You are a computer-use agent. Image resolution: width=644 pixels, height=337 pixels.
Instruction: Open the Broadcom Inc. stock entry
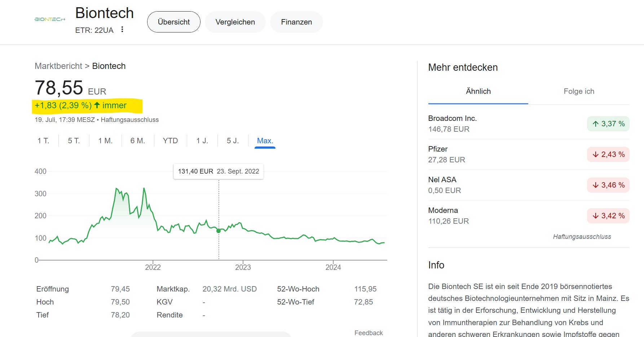(x=529, y=124)
